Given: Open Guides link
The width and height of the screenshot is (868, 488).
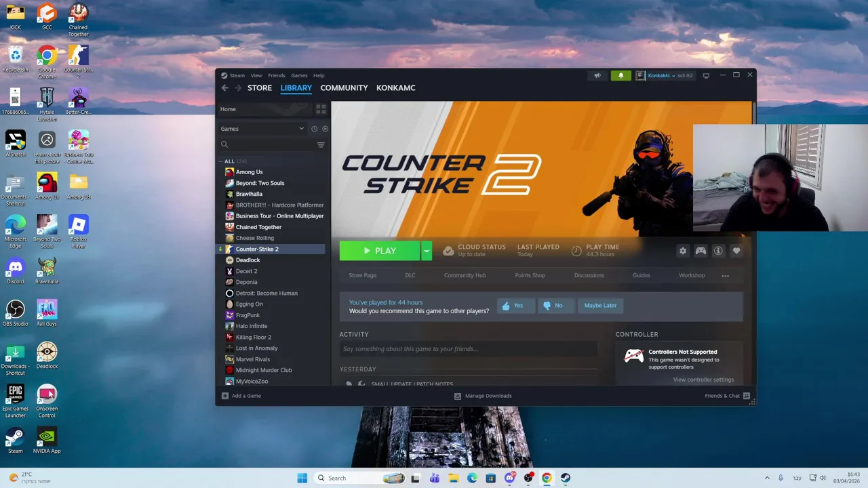Looking at the screenshot, I should (642, 276).
